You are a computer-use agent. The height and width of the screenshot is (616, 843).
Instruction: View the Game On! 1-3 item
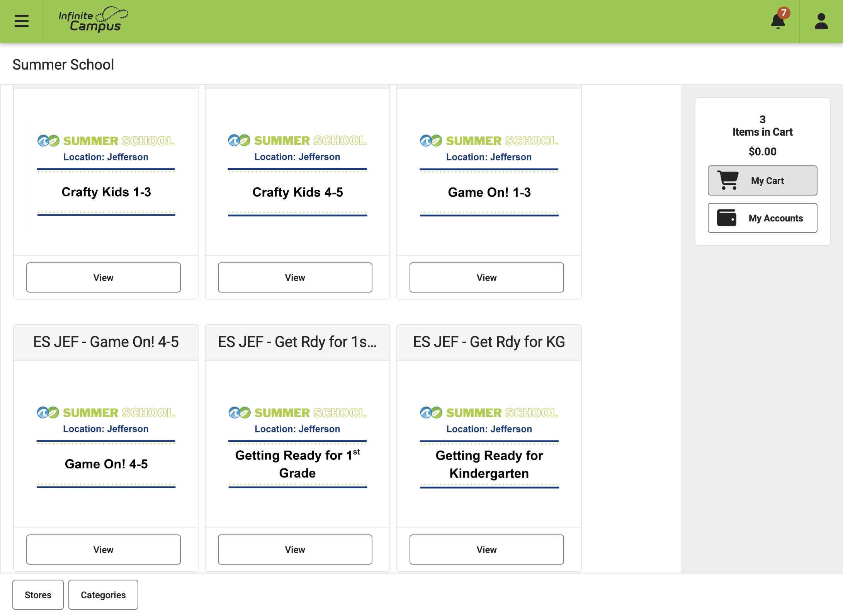(x=487, y=277)
